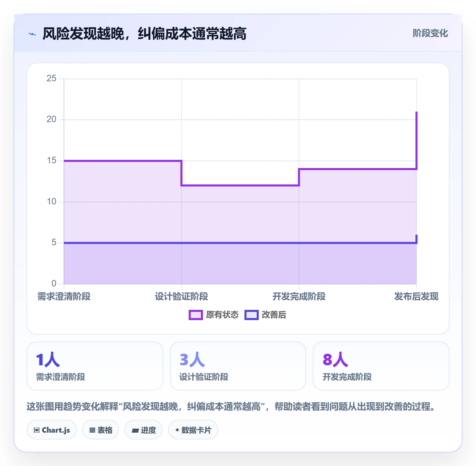This screenshot has height=466, width=476.
Task: Click the 发布后发现 x-axis label
Action: point(416,297)
